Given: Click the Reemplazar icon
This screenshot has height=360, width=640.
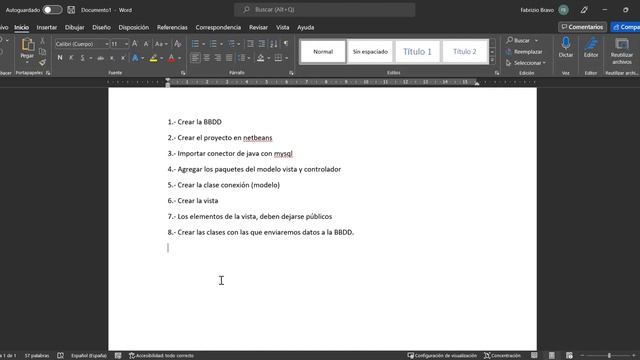Looking at the screenshot, I should (x=508, y=52).
